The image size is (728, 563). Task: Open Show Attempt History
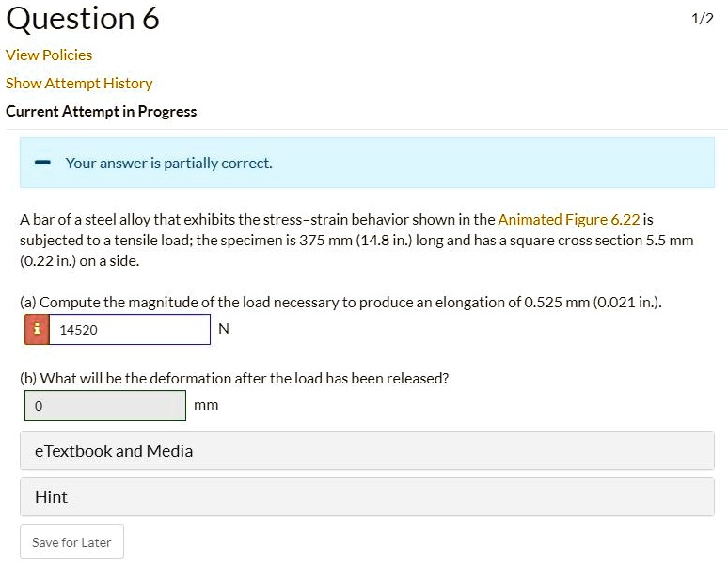pos(79,83)
